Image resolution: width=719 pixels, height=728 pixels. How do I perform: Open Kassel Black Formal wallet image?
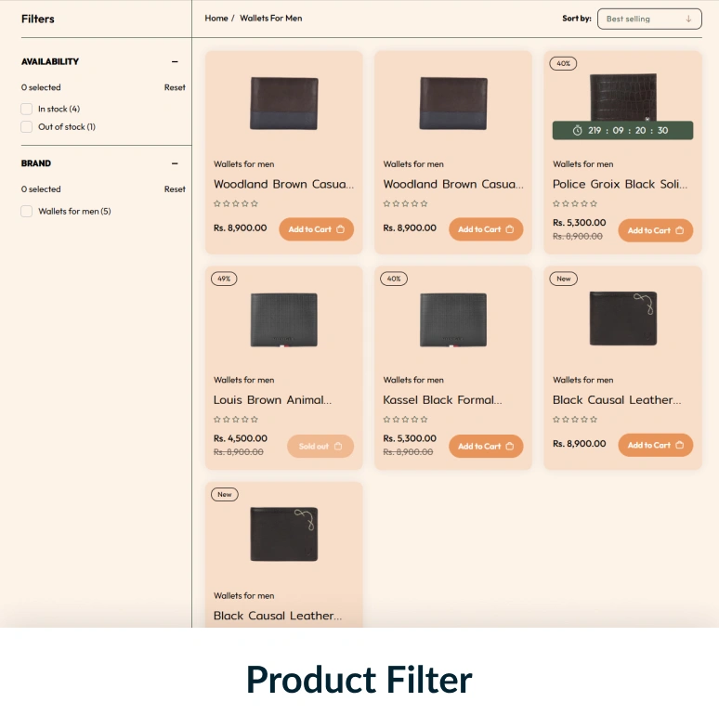(453, 319)
